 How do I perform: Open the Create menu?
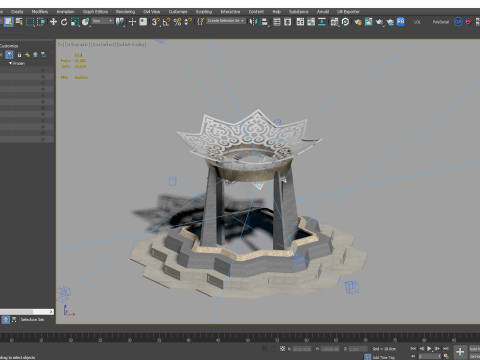point(17,12)
